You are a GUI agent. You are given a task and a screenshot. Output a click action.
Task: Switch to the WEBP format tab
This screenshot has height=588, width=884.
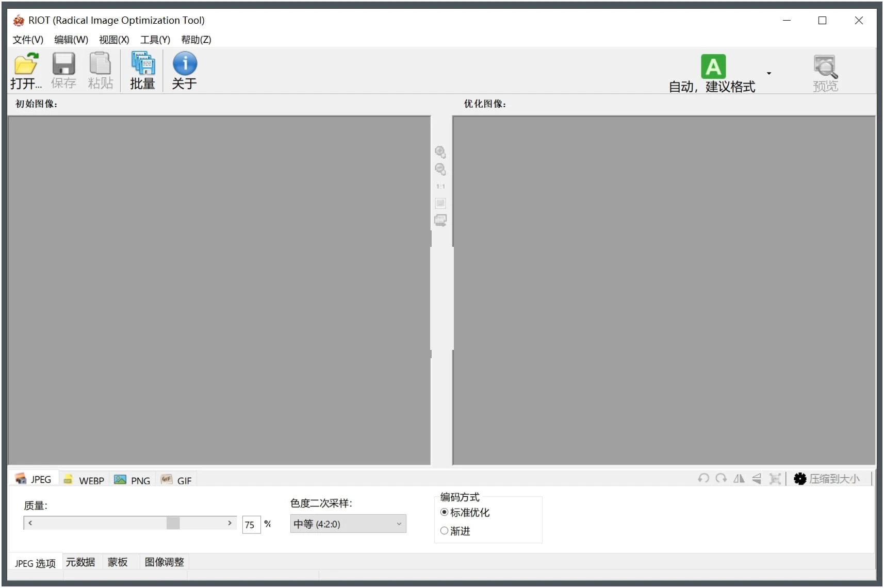point(84,480)
